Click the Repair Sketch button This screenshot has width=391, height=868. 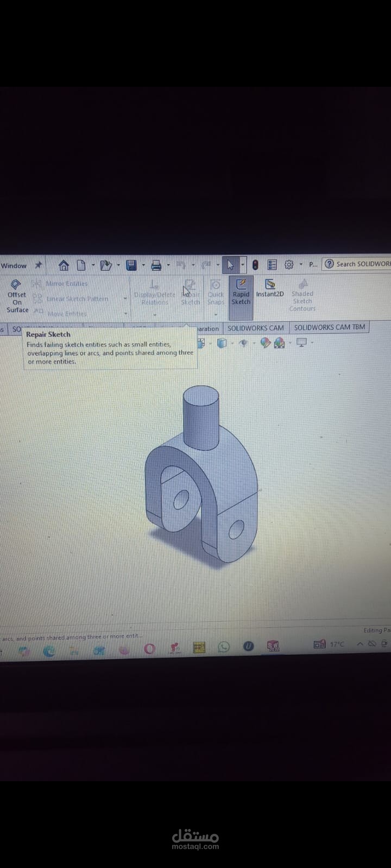click(190, 293)
